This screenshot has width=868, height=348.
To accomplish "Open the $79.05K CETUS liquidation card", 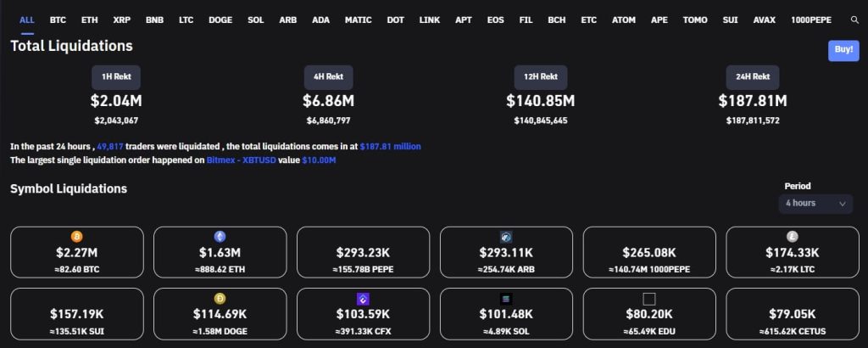I will point(793,314).
